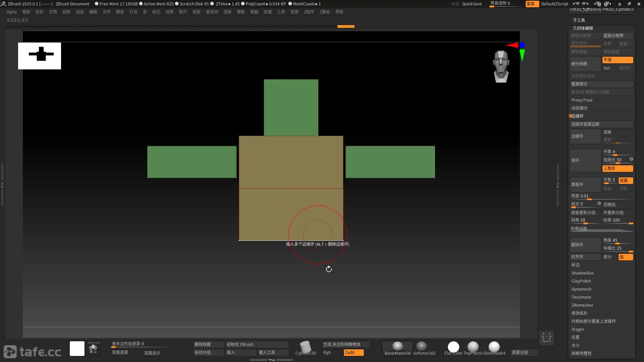This screenshot has width=644, height=362.
Task: Click the ZBrush logo icon
Action: [x=3, y=4]
